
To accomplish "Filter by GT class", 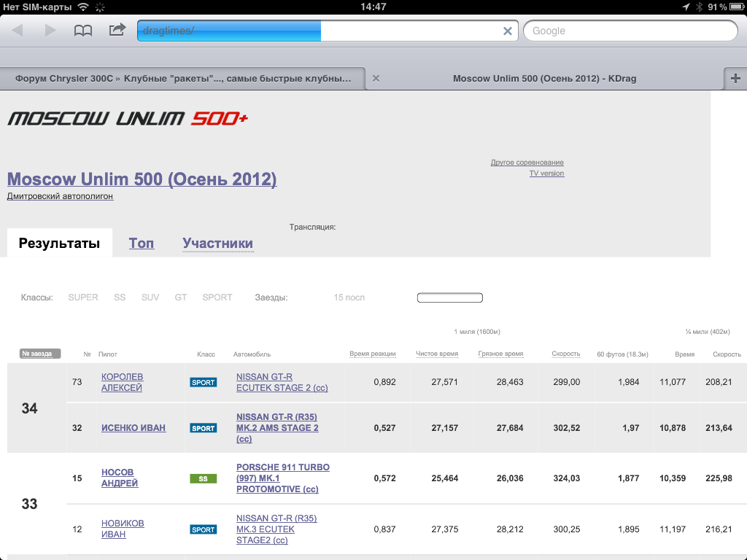I will (181, 297).
